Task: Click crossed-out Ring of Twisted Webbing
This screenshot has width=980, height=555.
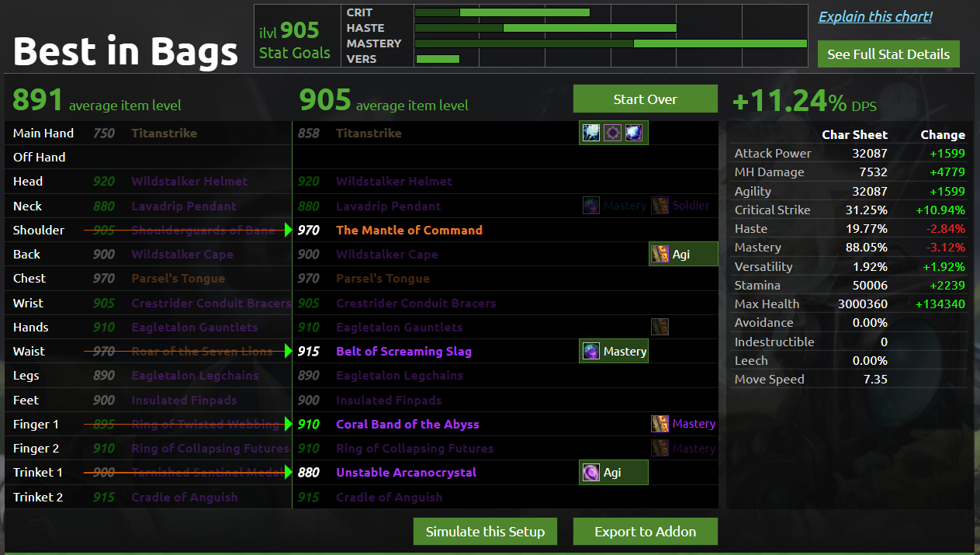Action: pos(206,424)
